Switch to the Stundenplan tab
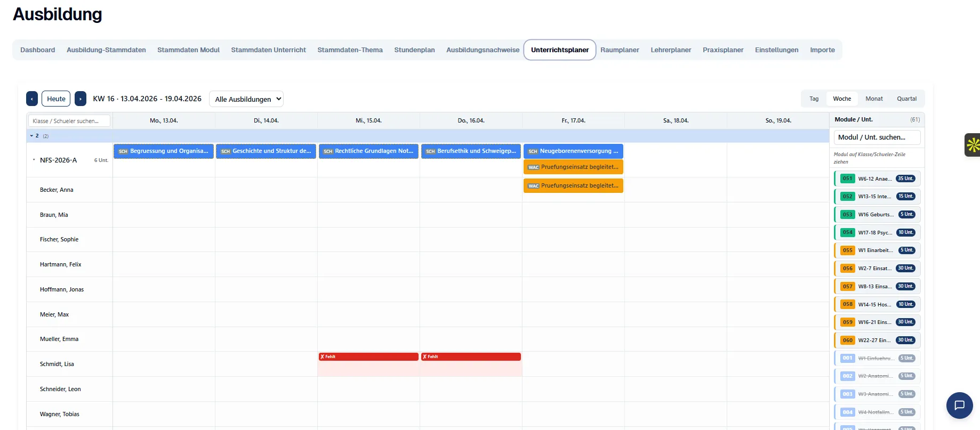Image resolution: width=980 pixels, height=430 pixels. [414, 50]
